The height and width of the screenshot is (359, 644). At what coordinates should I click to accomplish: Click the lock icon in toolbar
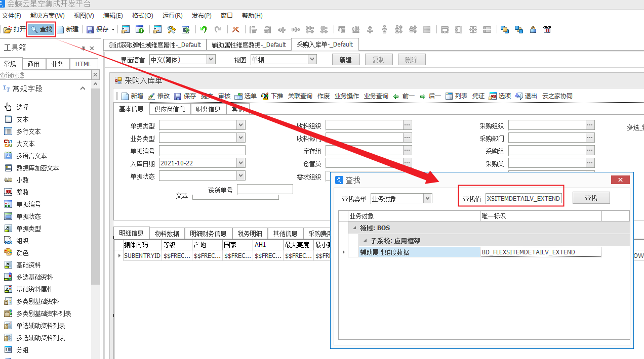click(533, 29)
